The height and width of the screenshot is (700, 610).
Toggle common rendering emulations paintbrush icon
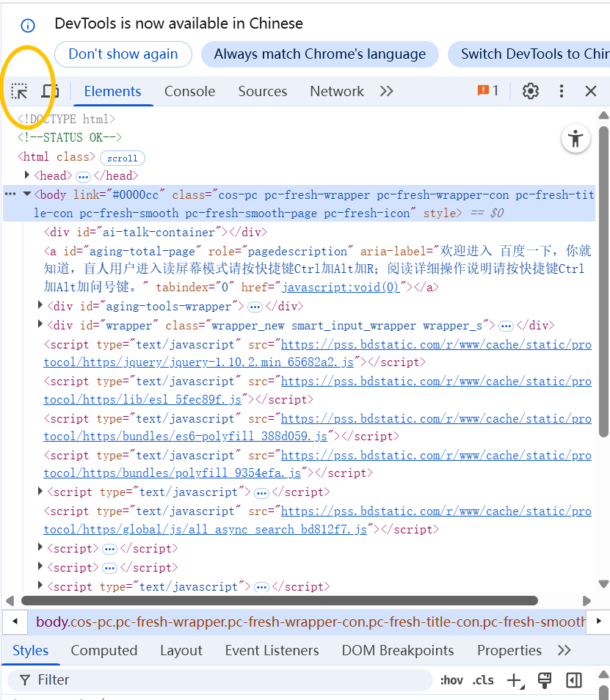tap(545, 680)
